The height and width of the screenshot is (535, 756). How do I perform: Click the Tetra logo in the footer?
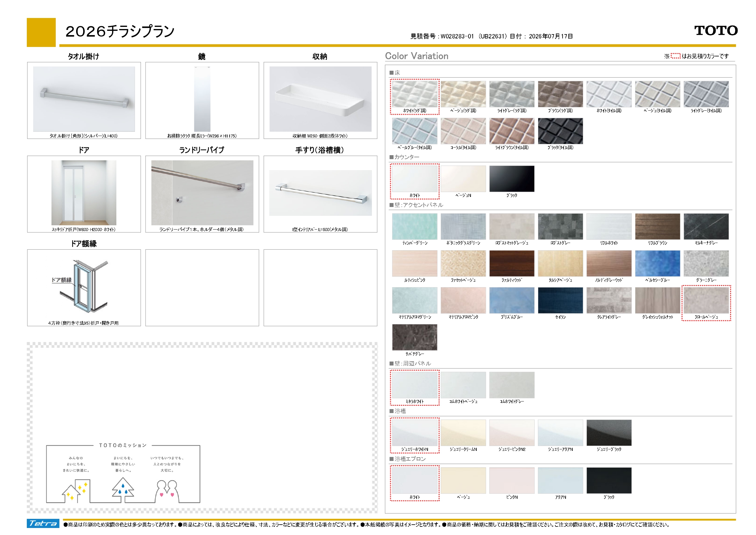43,523
